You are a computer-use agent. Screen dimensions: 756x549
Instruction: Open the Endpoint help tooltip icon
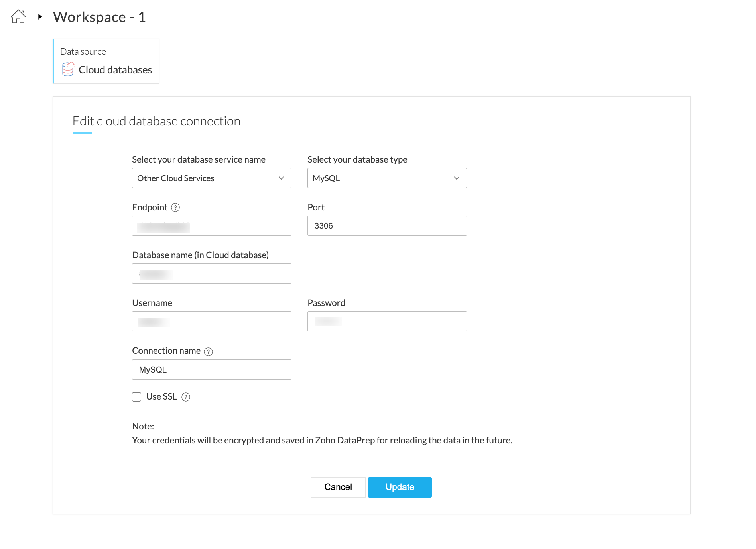coord(175,208)
